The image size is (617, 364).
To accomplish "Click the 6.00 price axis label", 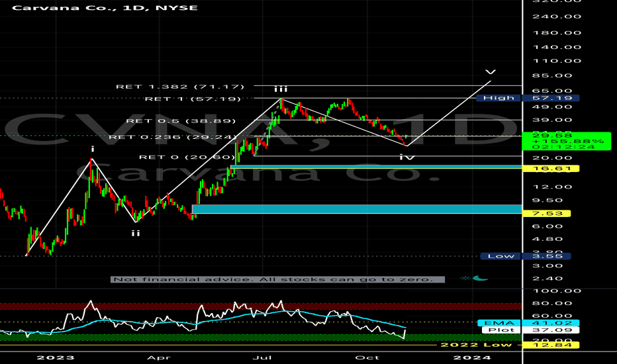I will [548, 226].
